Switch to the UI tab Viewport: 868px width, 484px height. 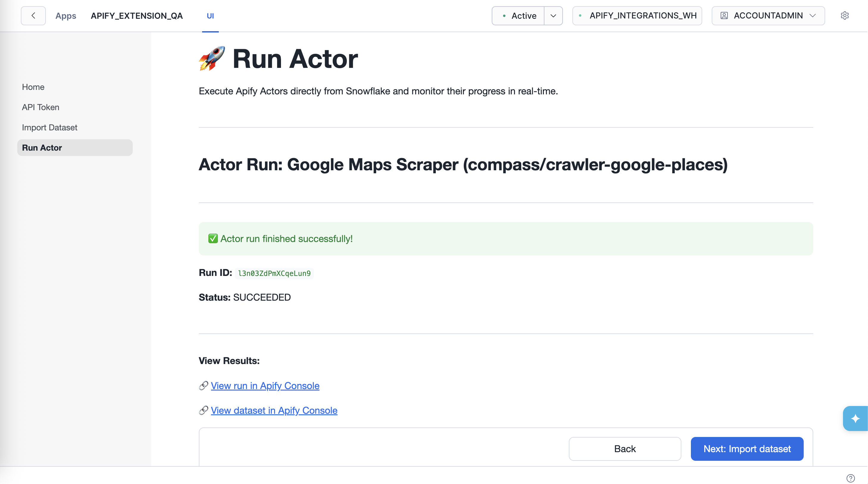tap(210, 15)
